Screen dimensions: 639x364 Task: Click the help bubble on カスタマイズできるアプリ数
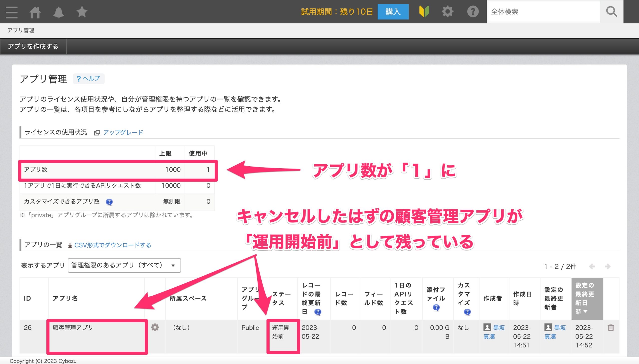click(109, 202)
